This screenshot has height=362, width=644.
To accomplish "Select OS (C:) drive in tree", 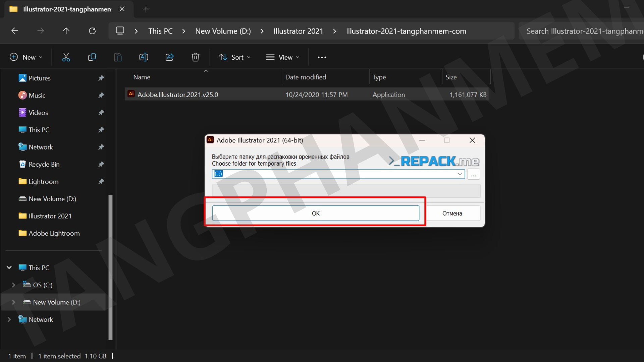I will (x=43, y=285).
